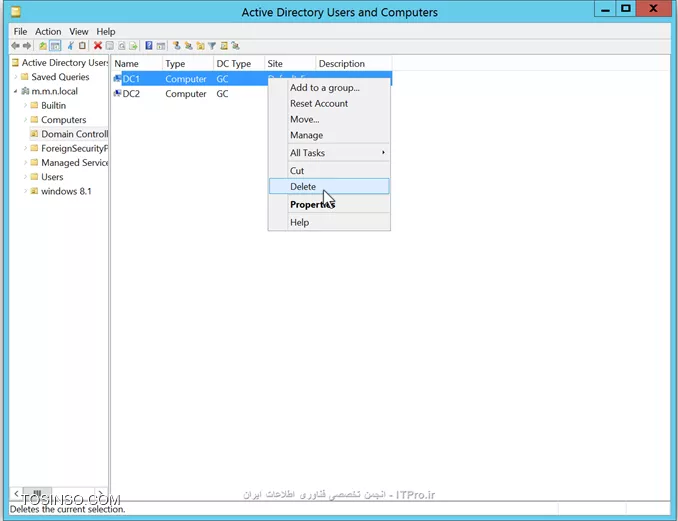Choose Move... in context menu
Viewport: 678px width, 521px height.
click(329, 119)
